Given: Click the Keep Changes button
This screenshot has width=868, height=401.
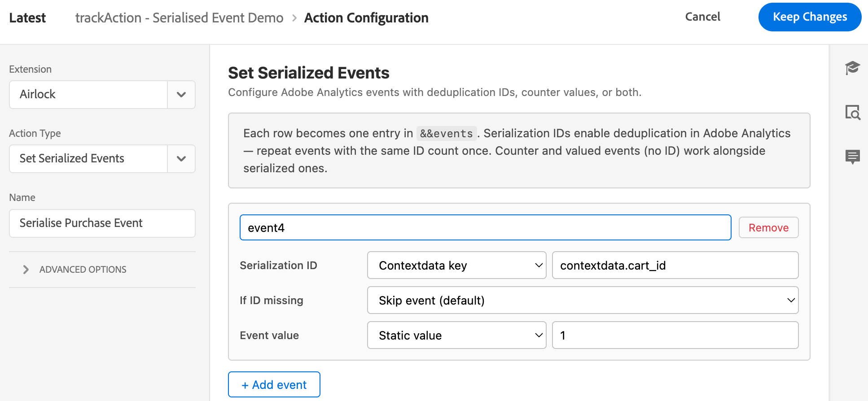Looking at the screenshot, I should tap(810, 17).
